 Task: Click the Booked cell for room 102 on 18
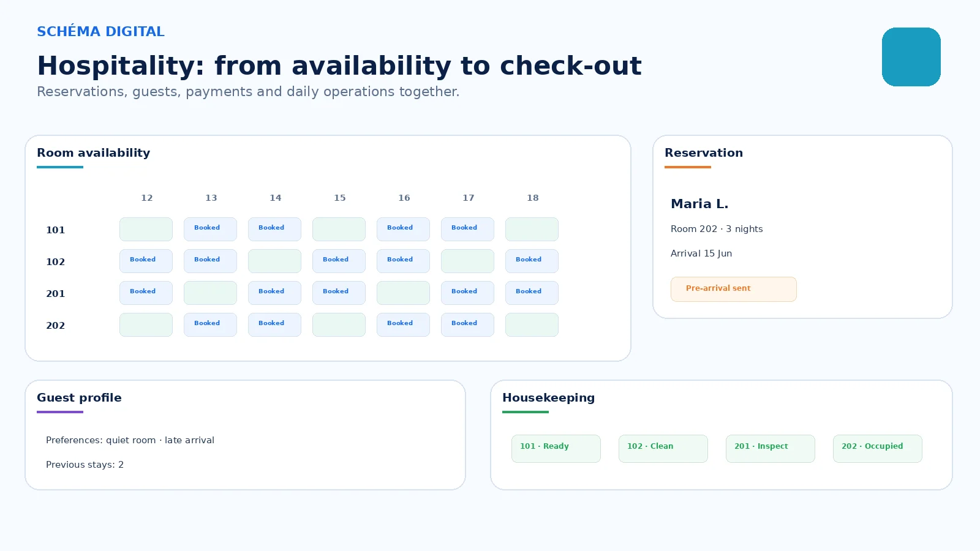click(532, 261)
